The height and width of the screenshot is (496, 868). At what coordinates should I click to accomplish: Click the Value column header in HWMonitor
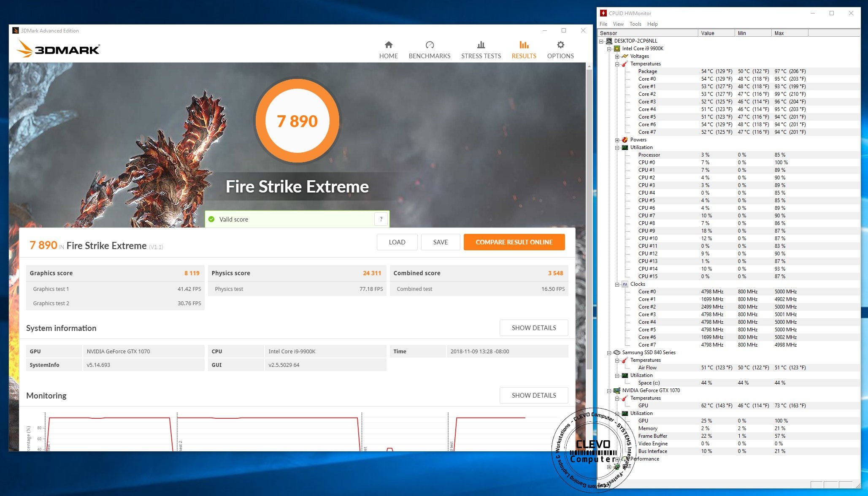pos(716,33)
